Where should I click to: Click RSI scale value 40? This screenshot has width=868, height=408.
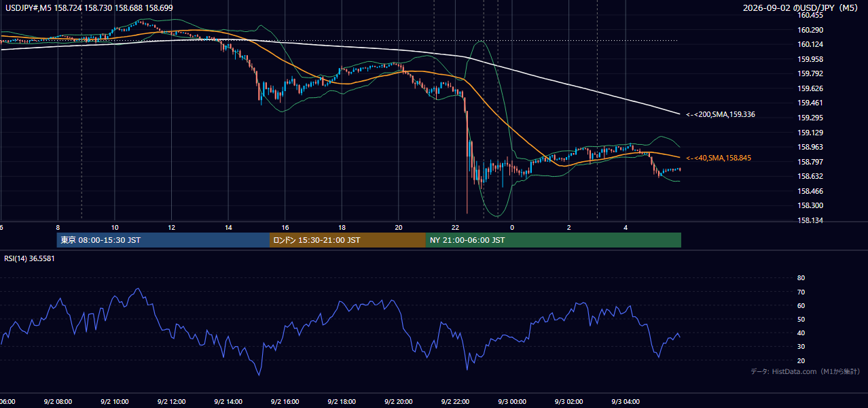(801, 333)
